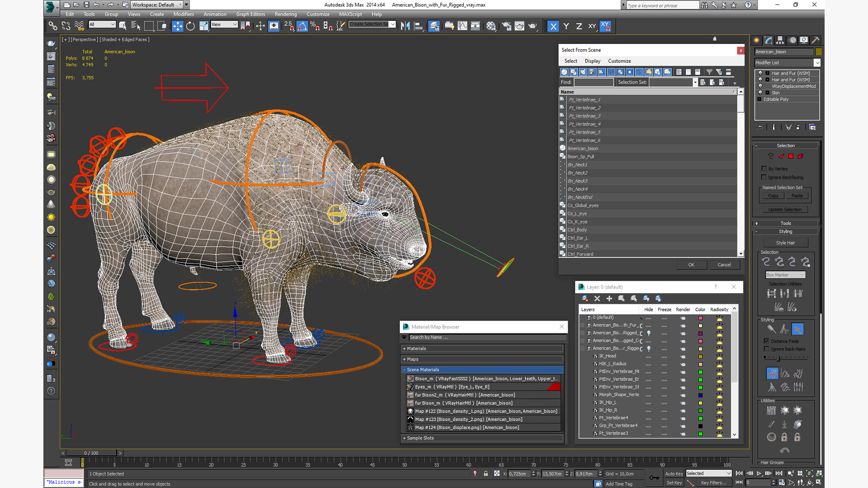Switch to the Create command panel tab
868x488 pixels.
(x=757, y=40)
